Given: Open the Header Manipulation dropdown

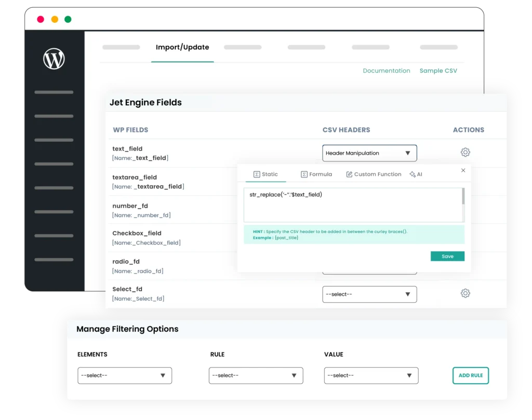Looking at the screenshot, I should point(369,153).
